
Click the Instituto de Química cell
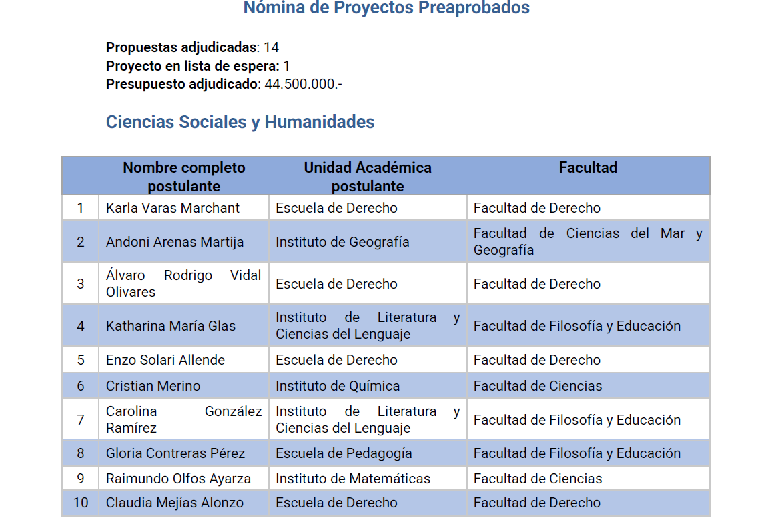click(x=338, y=386)
